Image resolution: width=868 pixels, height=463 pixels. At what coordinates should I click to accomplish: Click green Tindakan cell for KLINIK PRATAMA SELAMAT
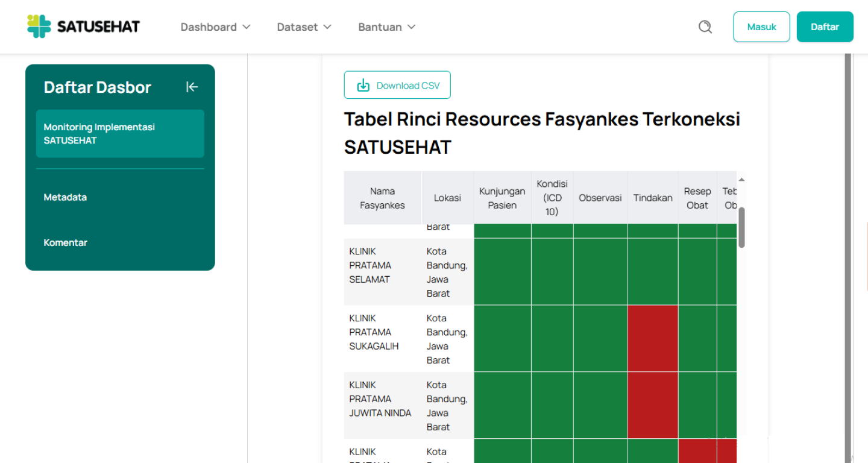pyautogui.click(x=653, y=271)
